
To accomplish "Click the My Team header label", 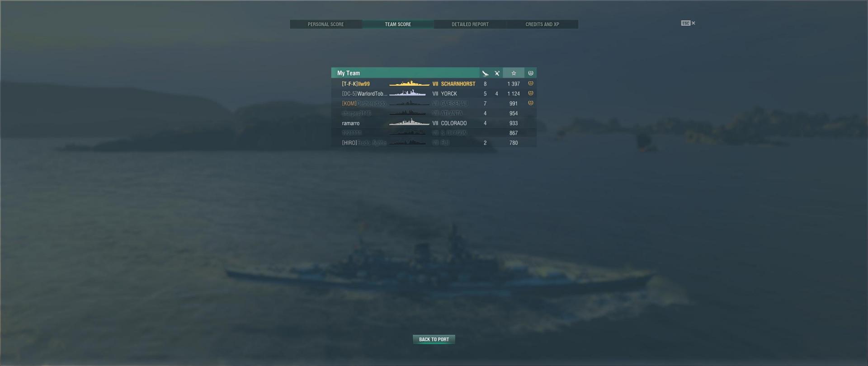I will [349, 73].
